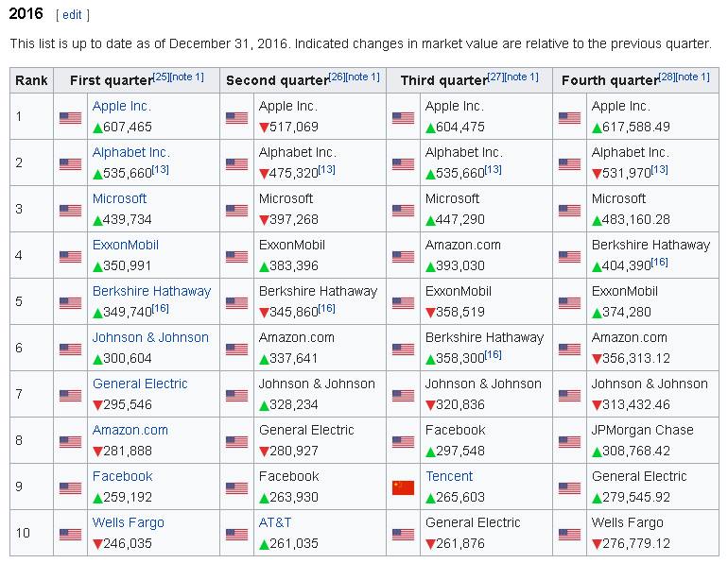Open the General Electric link
The height and width of the screenshot is (563, 728).
pyautogui.click(x=140, y=384)
